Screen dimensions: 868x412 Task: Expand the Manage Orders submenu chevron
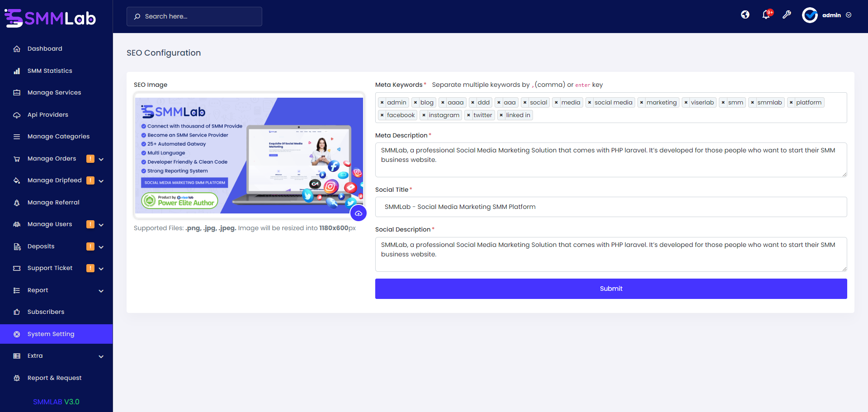101,159
